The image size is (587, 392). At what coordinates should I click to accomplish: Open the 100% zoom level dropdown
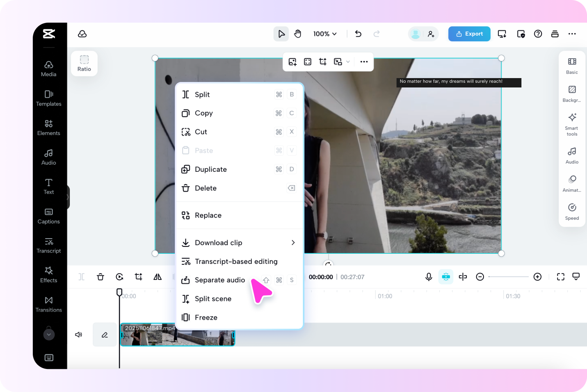tap(325, 34)
